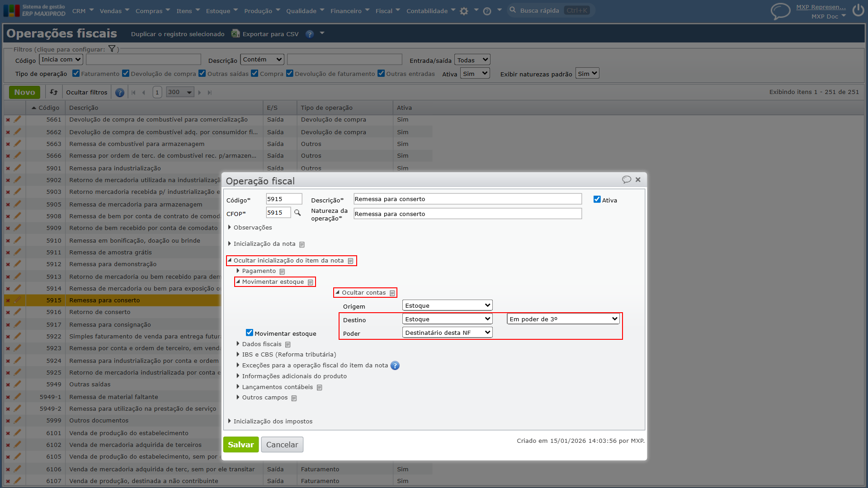The image size is (868, 488).
Task: Click the Cancelar button
Action: click(x=282, y=445)
